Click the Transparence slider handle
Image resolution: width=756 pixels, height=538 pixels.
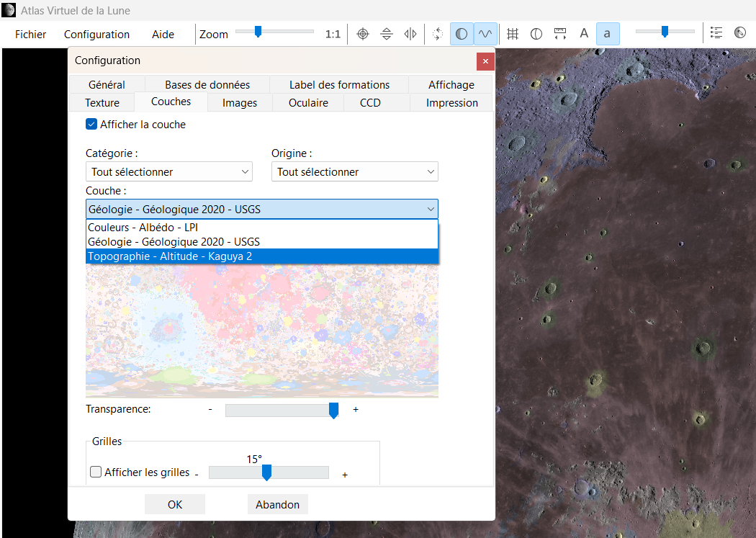(333, 411)
